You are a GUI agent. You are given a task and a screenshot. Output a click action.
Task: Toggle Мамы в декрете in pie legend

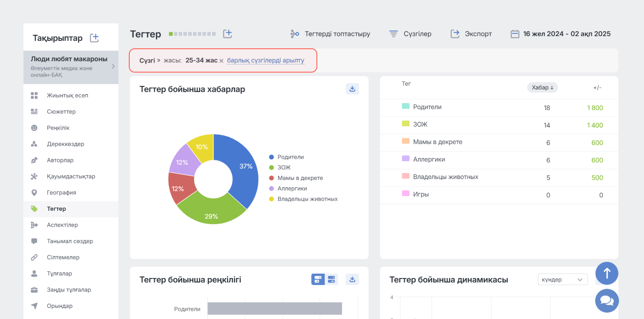tap(296, 178)
